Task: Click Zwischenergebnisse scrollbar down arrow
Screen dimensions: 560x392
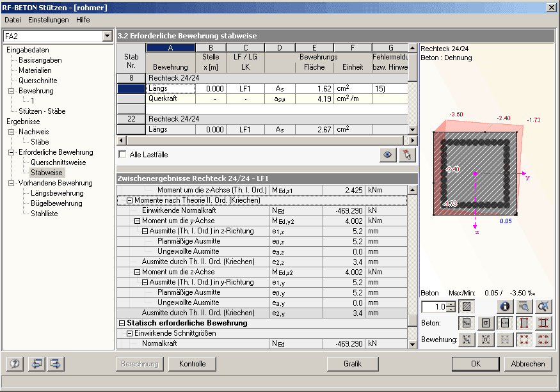Action: coord(413,345)
